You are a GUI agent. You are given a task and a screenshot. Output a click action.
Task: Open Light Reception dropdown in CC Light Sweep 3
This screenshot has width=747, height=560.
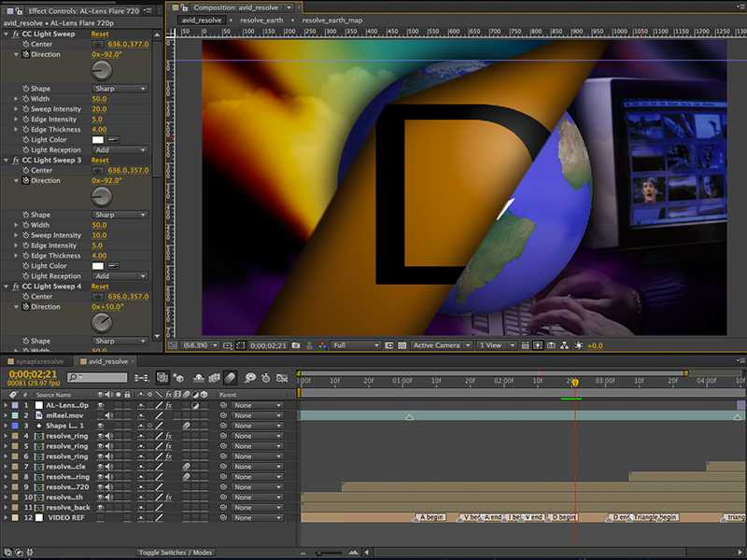tap(120, 276)
